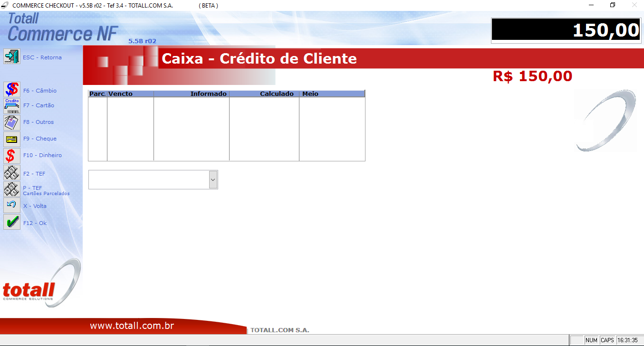The height and width of the screenshot is (346, 644).
Task: Click the F7 - Cartão text label
Action: [38, 105]
